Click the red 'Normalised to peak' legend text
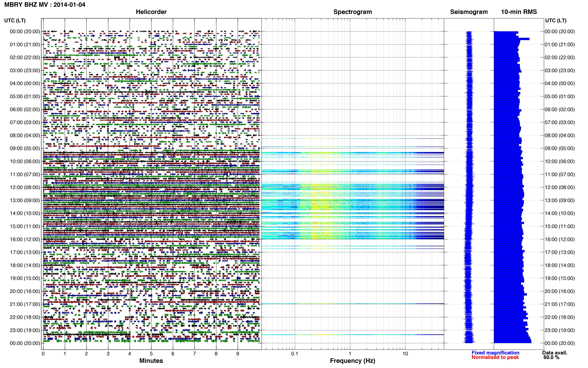Screen dimensions: 588x368 [495, 357]
